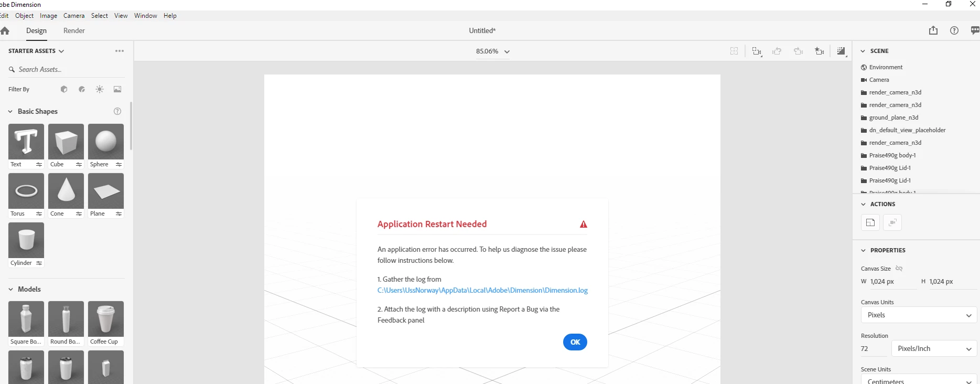The height and width of the screenshot is (384, 980).
Task: Click the Square Bottle model thumbnail
Action: 26,319
